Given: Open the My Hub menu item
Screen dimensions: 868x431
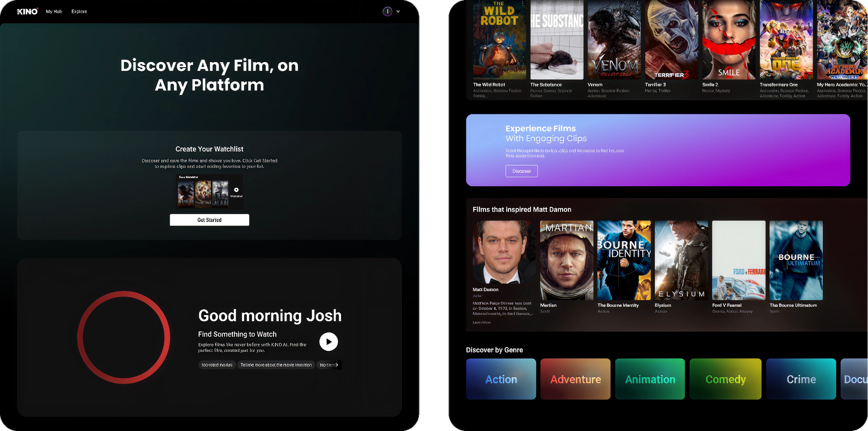Looking at the screenshot, I should tap(54, 11).
